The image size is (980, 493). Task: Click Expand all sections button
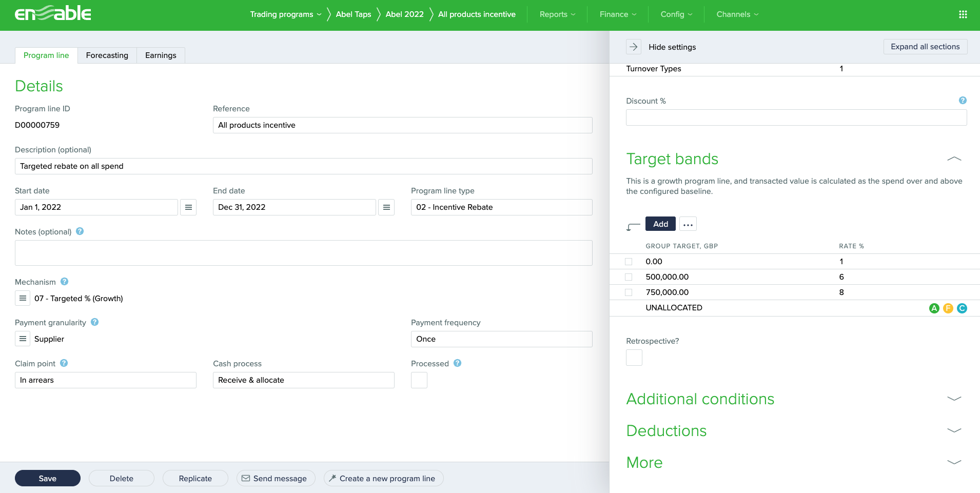(x=925, y=47)
